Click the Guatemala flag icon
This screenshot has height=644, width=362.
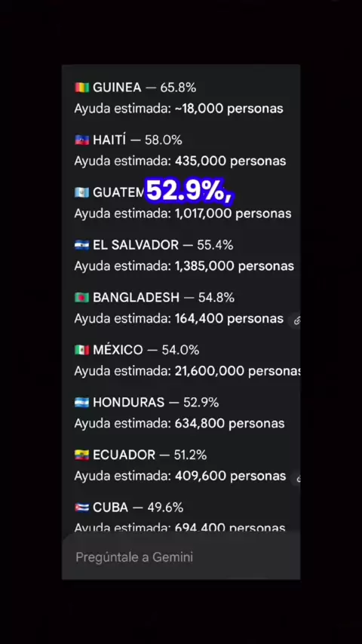coord(81,192)
